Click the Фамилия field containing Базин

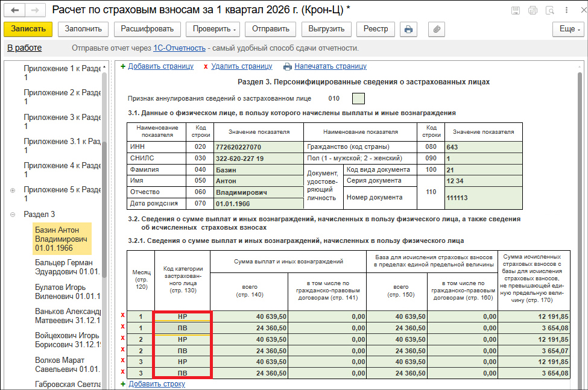click(258, 169)
